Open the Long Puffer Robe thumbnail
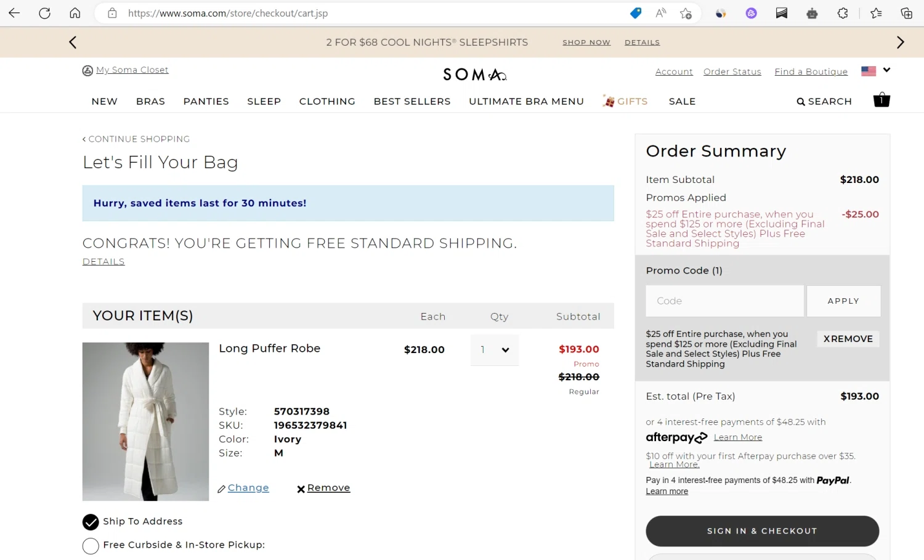Viewport: 924px width, 560px height. point(146,421)
